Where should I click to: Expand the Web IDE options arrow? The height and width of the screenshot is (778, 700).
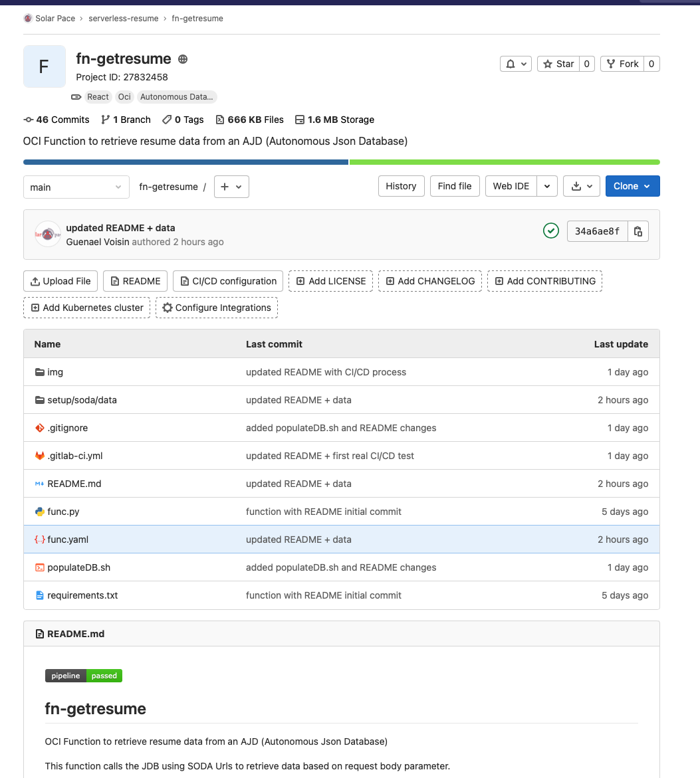click(x=547, y=186)
